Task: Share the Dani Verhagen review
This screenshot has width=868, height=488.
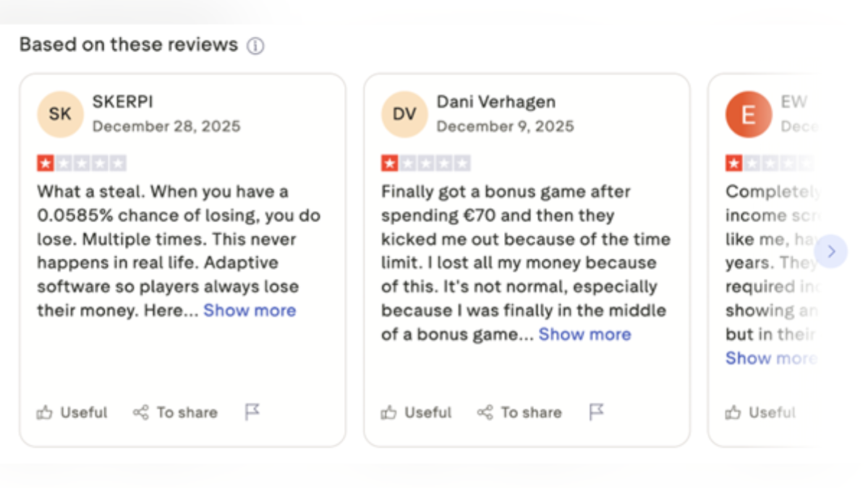Action: (519, 413)
